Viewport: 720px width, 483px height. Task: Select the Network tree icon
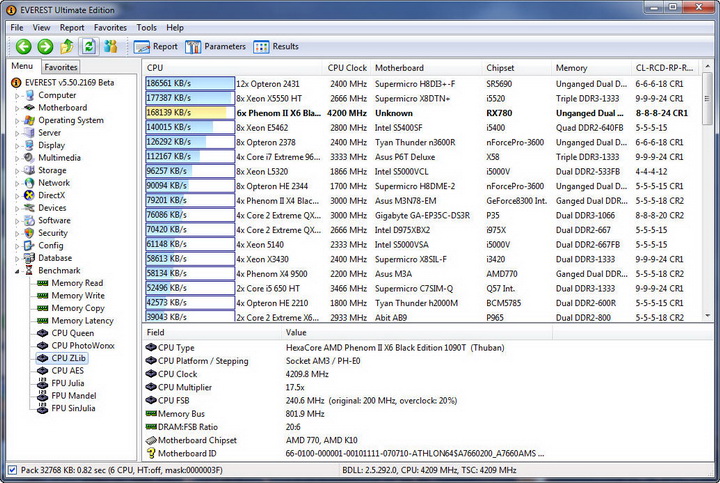(x=30, y=183)
